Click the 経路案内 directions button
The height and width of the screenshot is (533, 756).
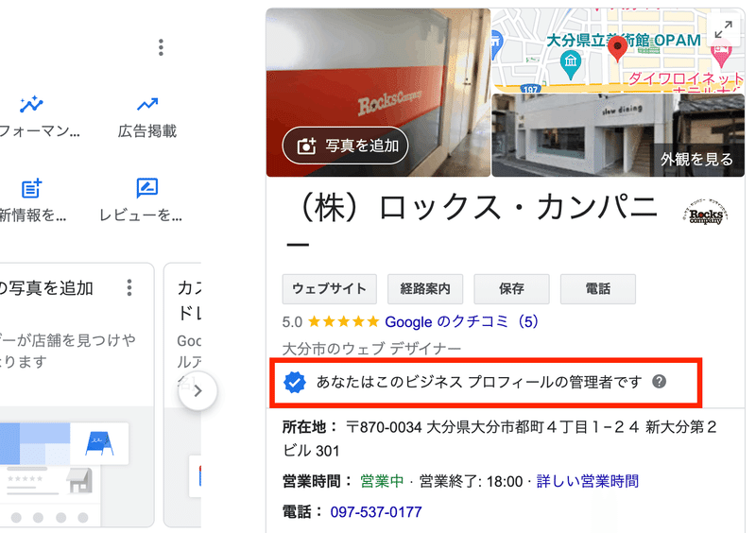(x=425, y=289)
